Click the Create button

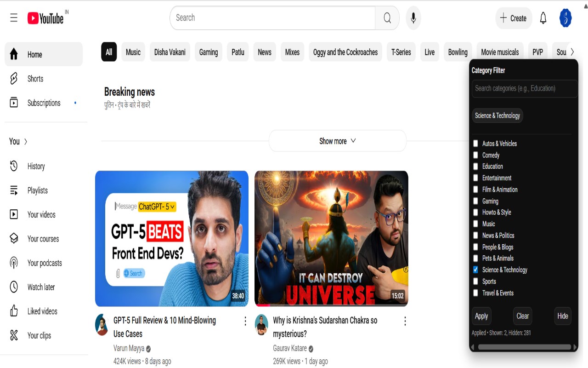[x=514, y=18]
